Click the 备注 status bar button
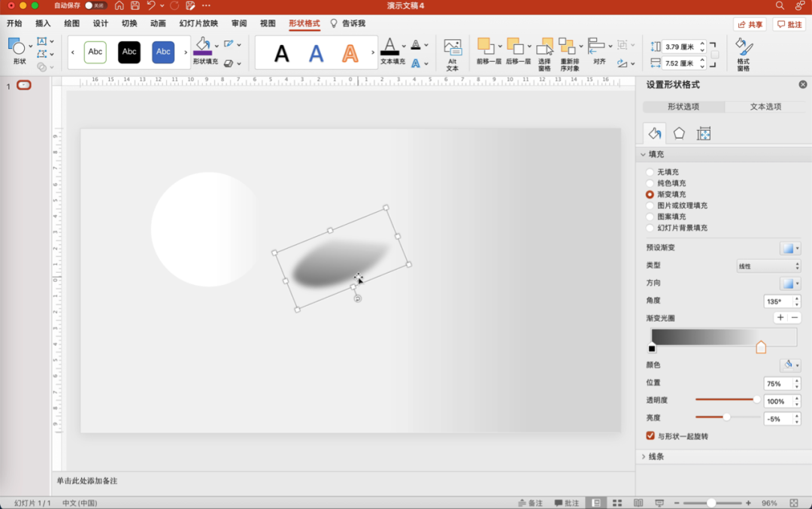Screen dimensions: 812x509 point(530,503)
